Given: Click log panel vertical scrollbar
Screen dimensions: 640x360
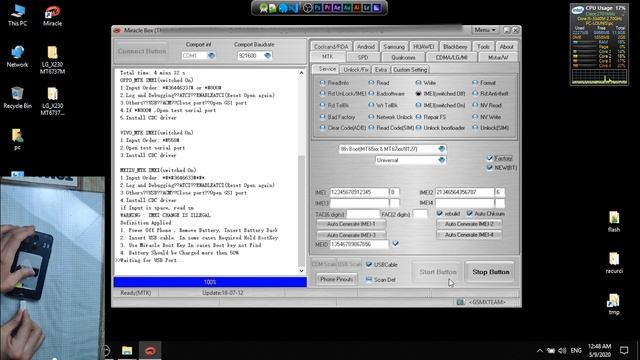Looking at the screenshot, I should 301,171.
